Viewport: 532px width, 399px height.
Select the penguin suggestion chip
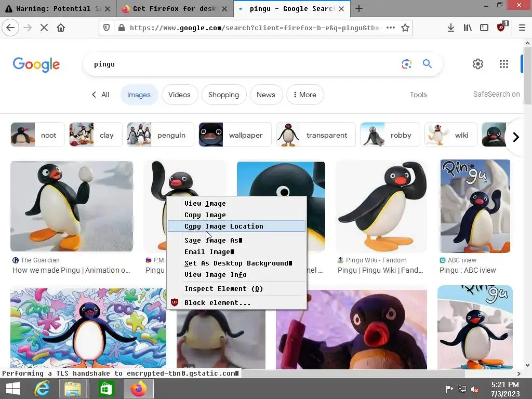pyautogui.click(x=161, y=135)
